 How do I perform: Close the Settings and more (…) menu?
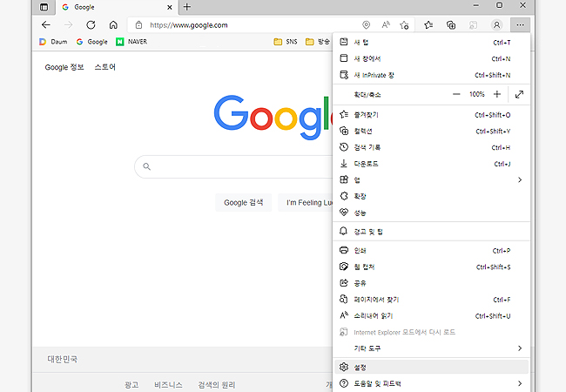(520, 25)
